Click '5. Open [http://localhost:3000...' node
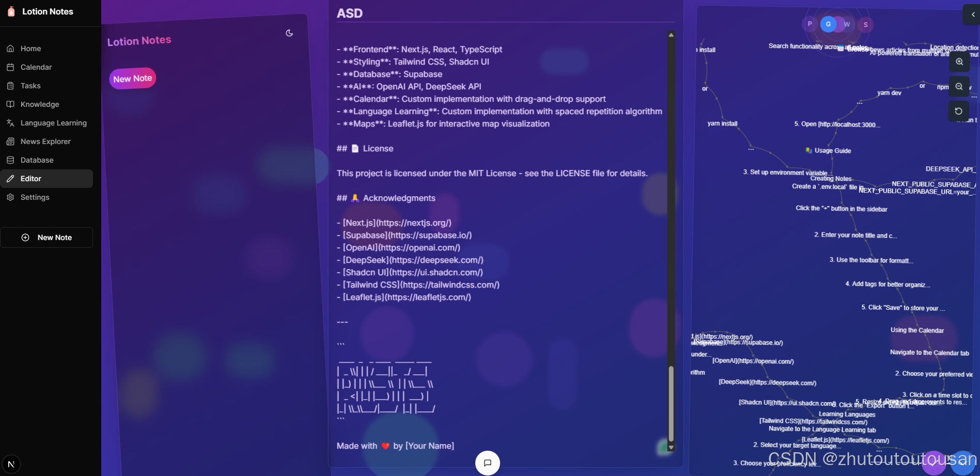The image size is (980, 476). (x=837, y=124)
